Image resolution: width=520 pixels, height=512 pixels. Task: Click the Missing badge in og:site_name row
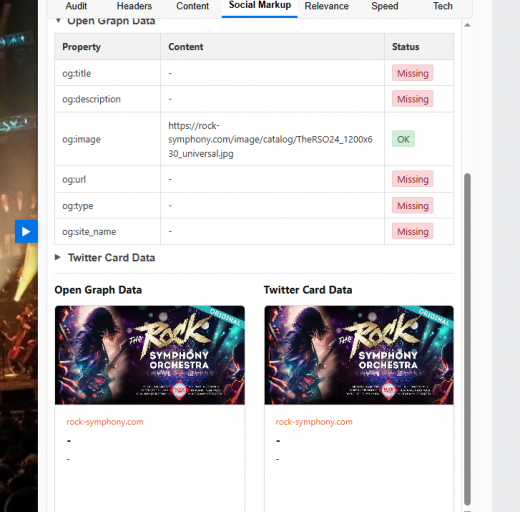[413, 231]
